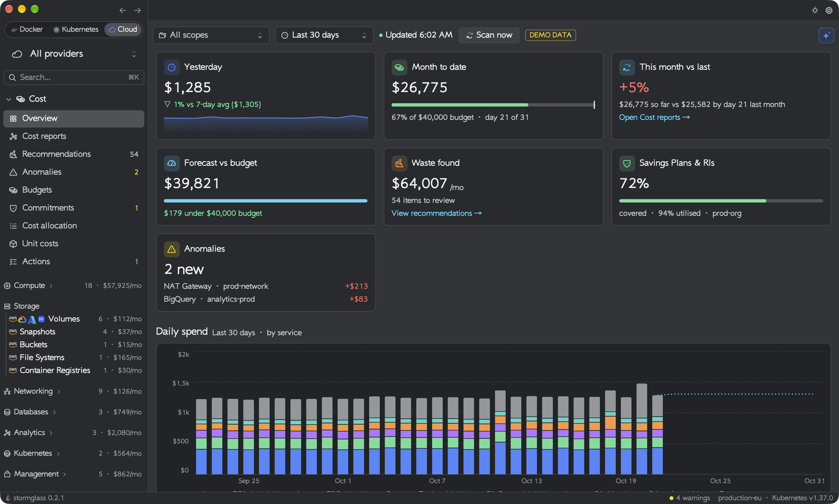Click the Month to date budget progress bar
Viewport: 839px width, 504px height.
[x=493, y=105]
